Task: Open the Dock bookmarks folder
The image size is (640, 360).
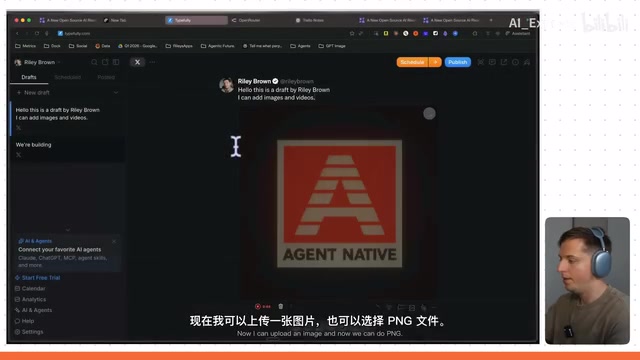Action: click(x=52, y=46)
